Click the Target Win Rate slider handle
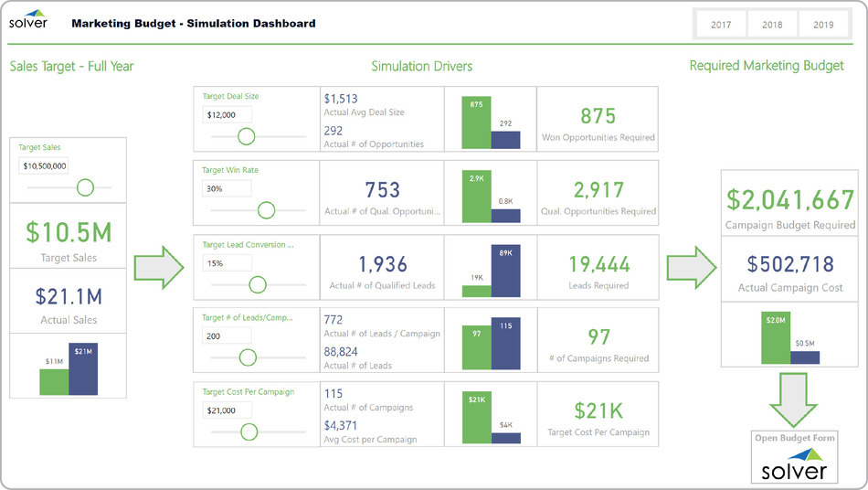 266,210
